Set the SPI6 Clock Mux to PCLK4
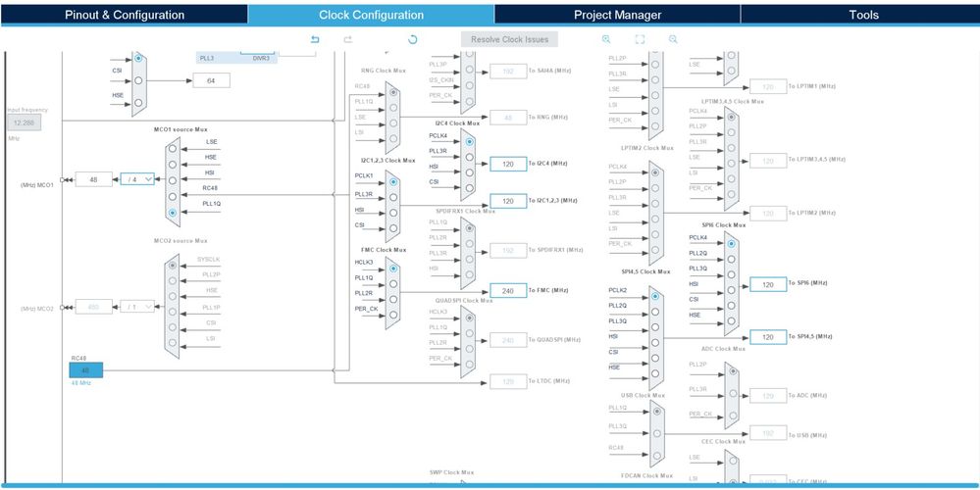 (x=731, y=243)
